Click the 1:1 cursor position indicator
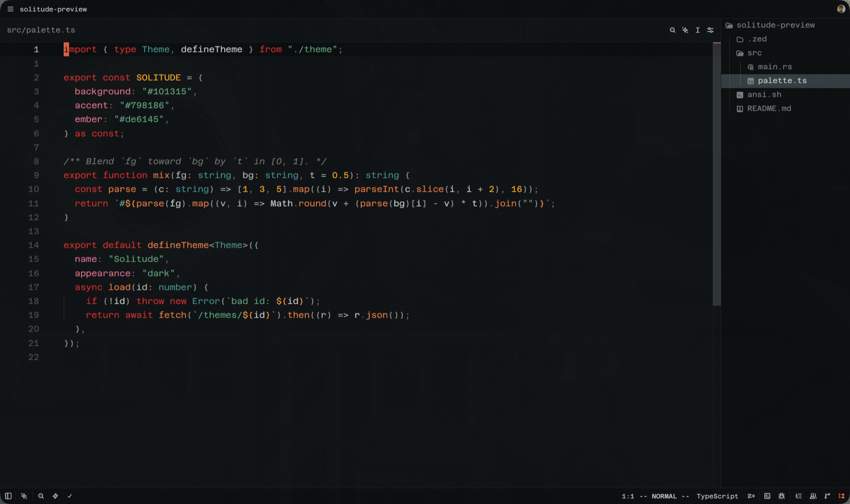850x504 pixels. pos(628,496)
